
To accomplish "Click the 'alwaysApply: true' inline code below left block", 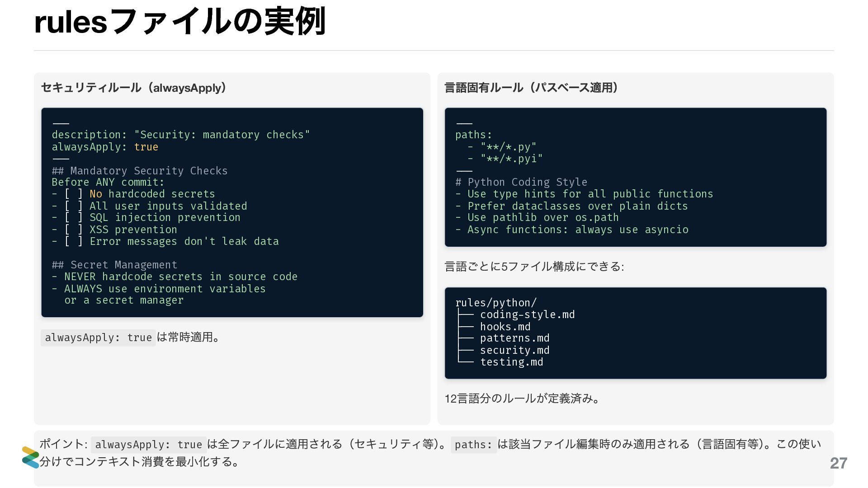I will (98, 338).
